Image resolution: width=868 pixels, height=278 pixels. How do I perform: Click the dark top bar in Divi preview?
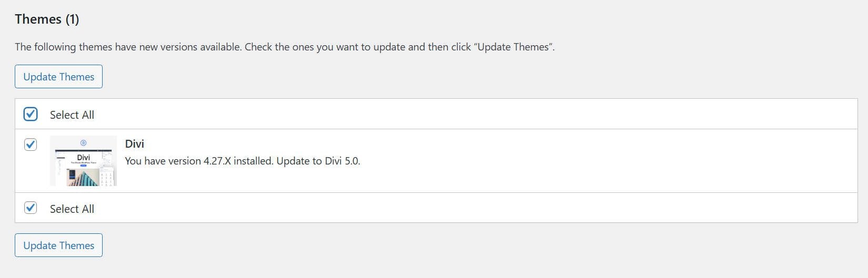[83, 150]
